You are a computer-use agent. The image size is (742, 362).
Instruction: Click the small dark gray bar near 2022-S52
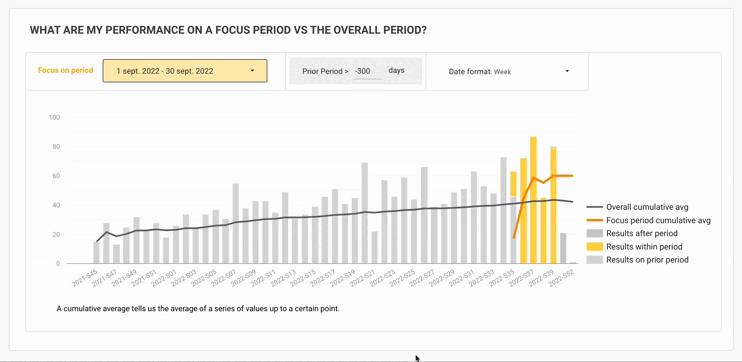pos(563,248)
